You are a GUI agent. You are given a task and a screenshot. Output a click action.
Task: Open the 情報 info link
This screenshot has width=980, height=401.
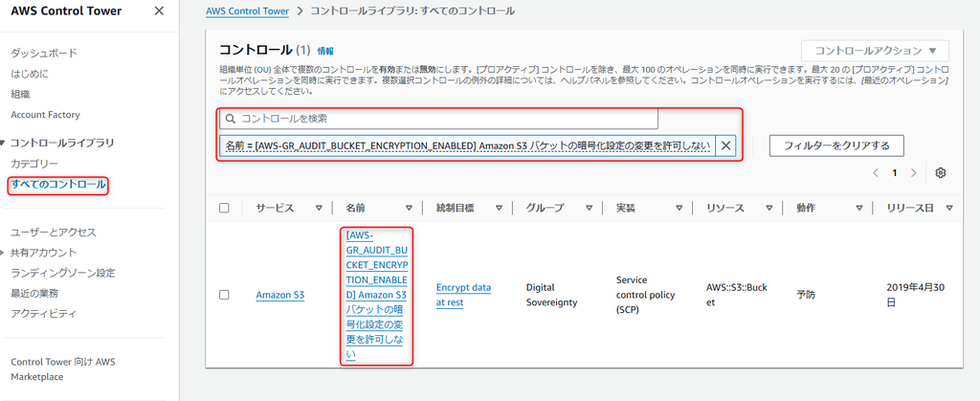tap(325, 52)
